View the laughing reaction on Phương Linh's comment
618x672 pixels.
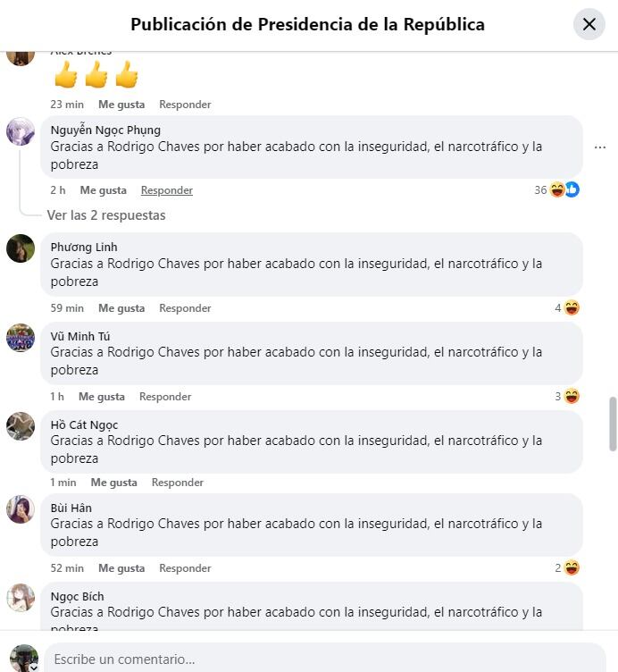[567, 307]
